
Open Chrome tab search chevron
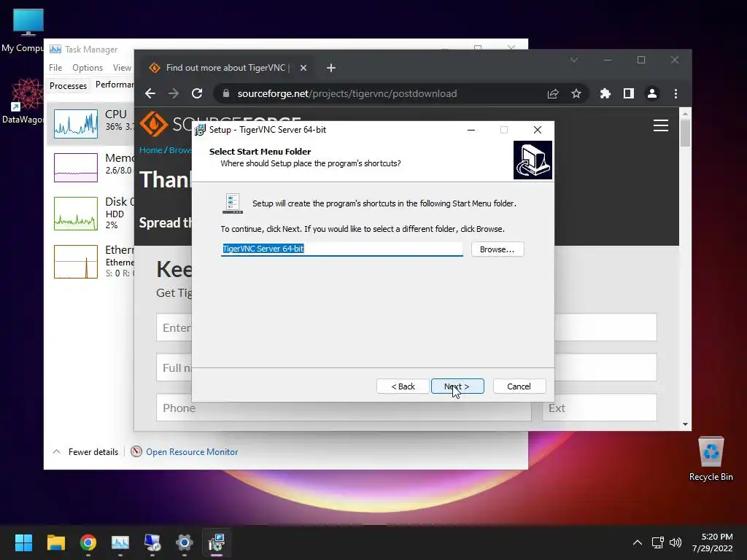(574, 60)
